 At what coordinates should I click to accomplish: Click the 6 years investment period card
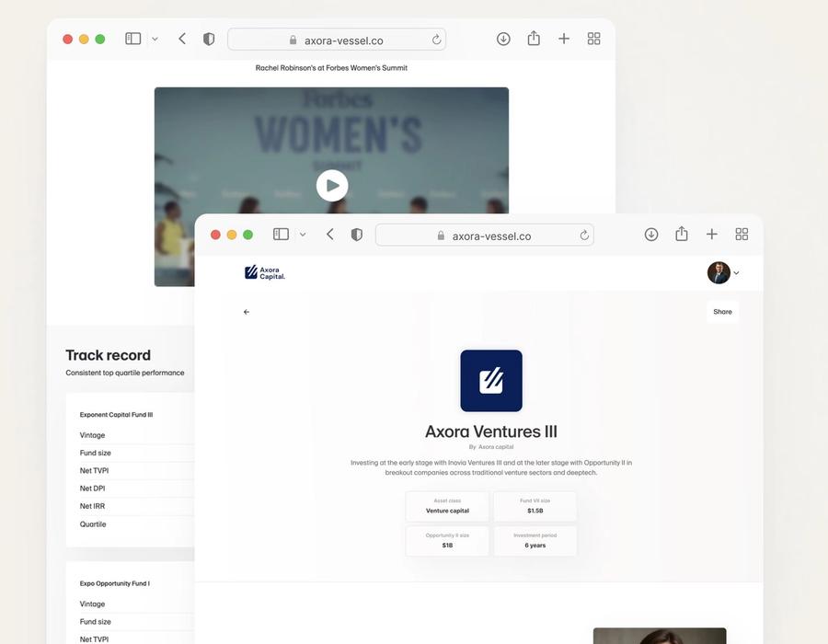pyautogui.click(x=535, y=541)
